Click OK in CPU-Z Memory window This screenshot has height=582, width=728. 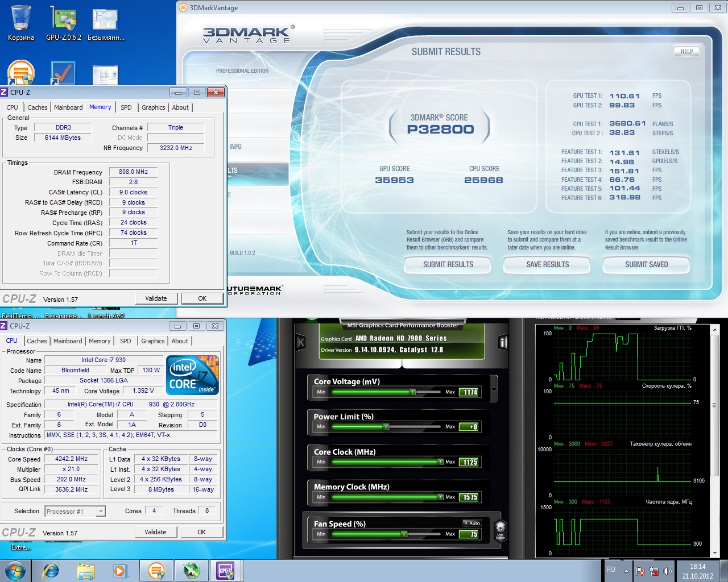point(202,298)
